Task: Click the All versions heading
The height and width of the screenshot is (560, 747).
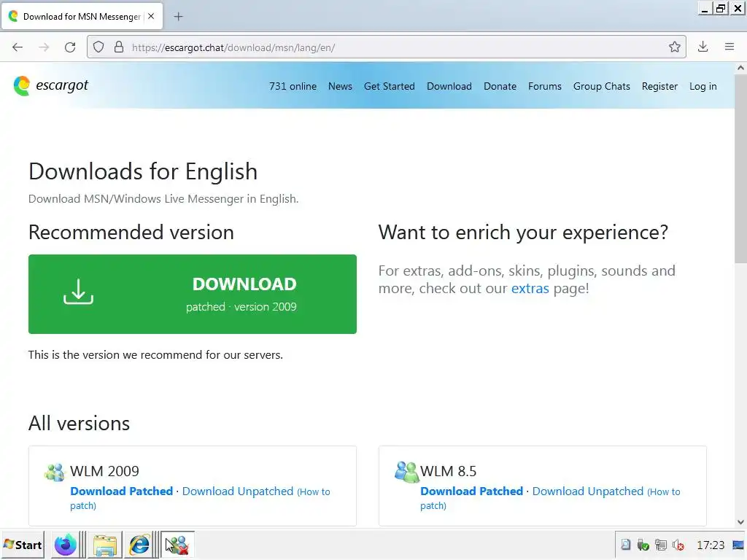Action: point(79,423)
